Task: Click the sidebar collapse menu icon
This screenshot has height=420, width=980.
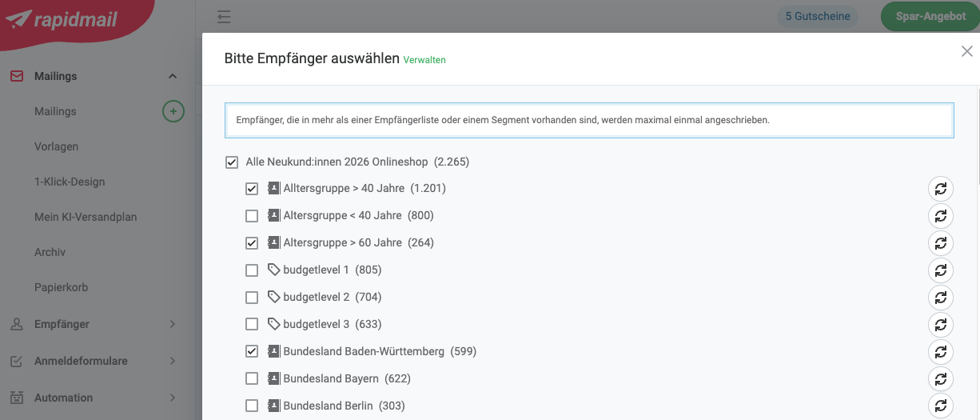Action: click(224, 16)
